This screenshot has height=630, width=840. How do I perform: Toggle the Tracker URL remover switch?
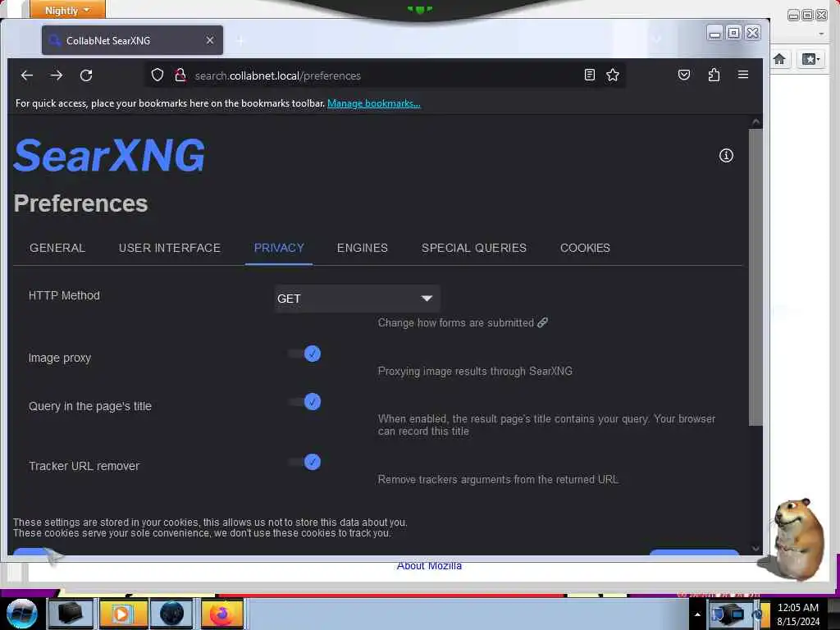(x=305, y=462)
